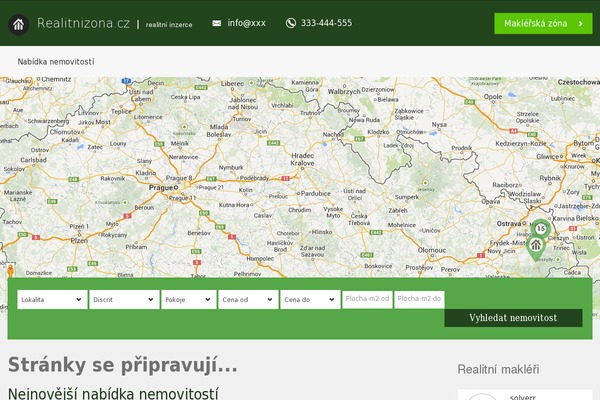This screenshot has height=400, width=600.
Task: Click the Opole label on the map
Action: [x=493, y=97]
